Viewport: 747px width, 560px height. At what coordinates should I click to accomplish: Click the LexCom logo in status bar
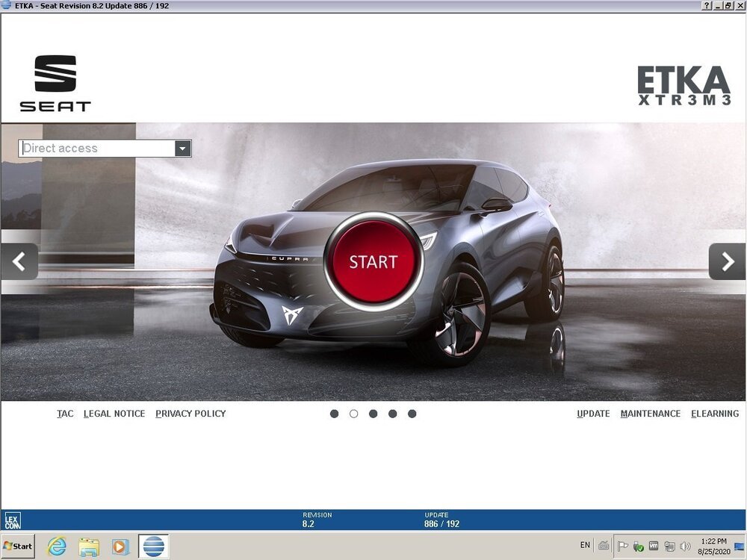tap(13, 520)
